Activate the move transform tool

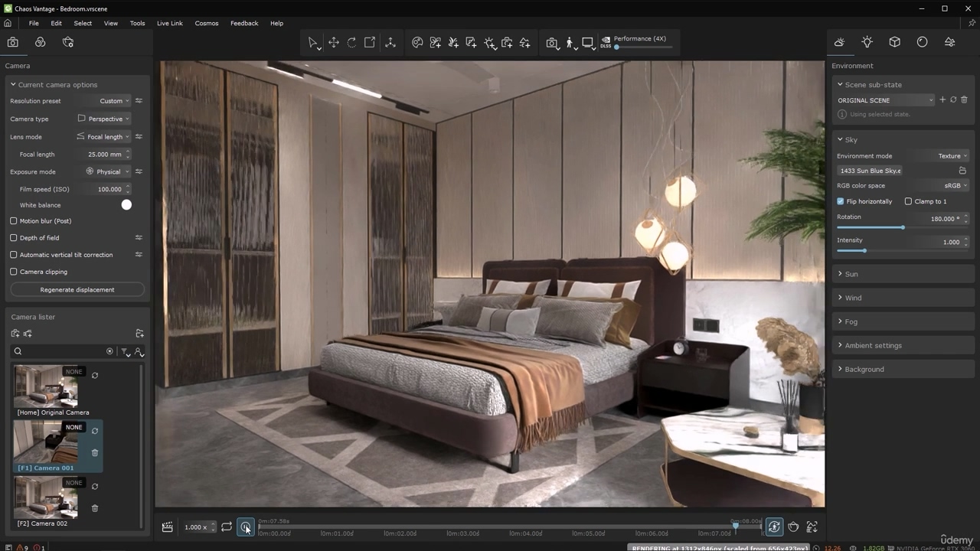(334, 43)
